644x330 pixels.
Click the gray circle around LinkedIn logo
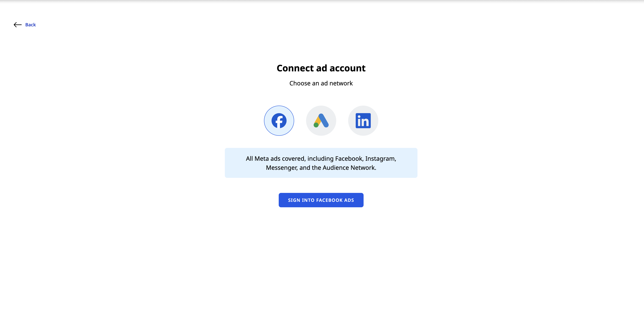click(363, 121)
